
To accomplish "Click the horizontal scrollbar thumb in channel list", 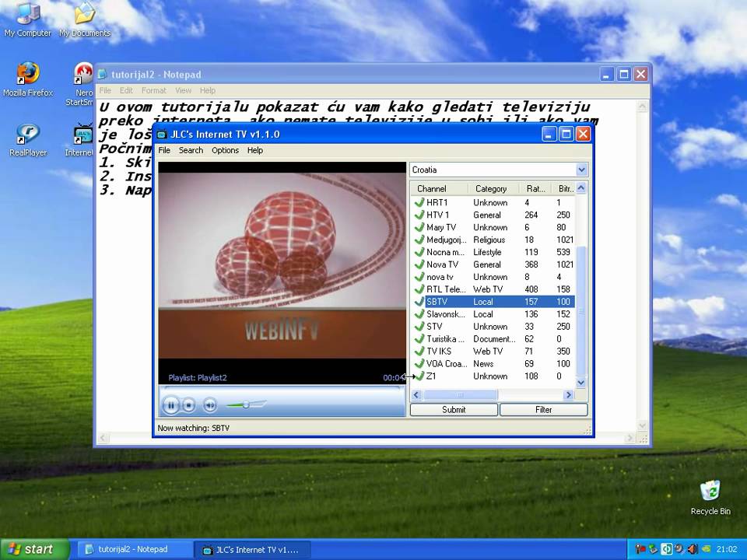I will pos(460,395).
